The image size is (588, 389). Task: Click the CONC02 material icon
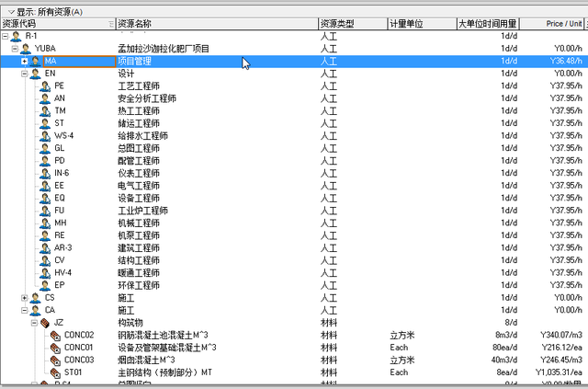click(x=55, y=336)
